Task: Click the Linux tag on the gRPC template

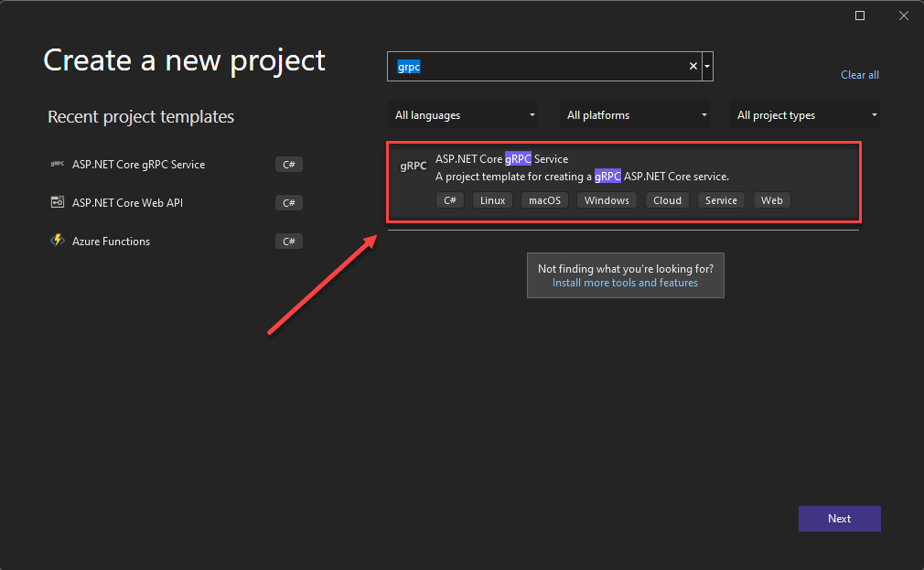Action: [x=492, y=199]
